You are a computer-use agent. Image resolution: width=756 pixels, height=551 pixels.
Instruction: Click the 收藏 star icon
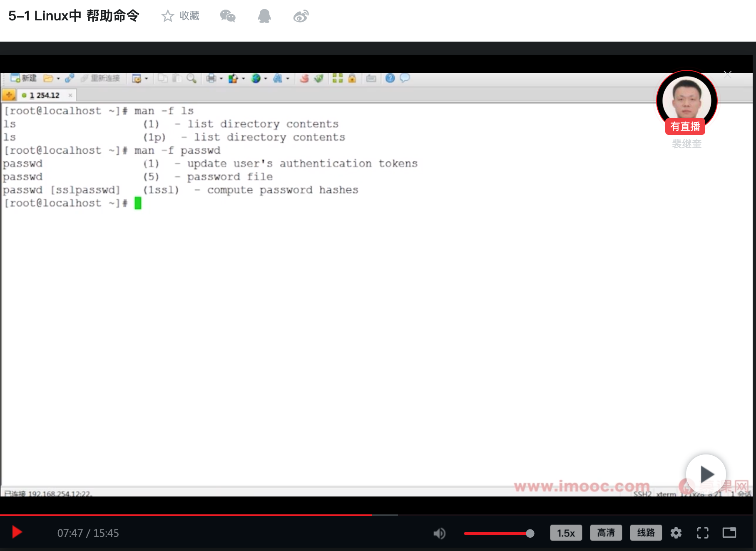tap(168, 16)
